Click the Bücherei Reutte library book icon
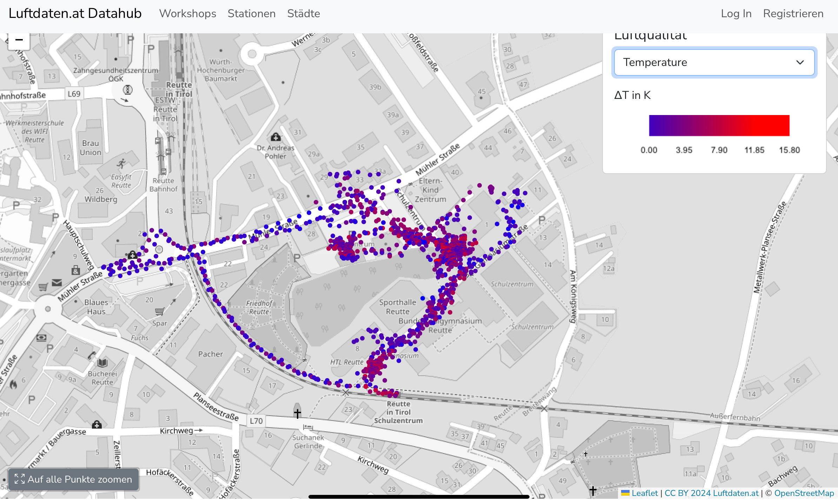Viewport: 838px width, 504px height. (x=102, y=363)
